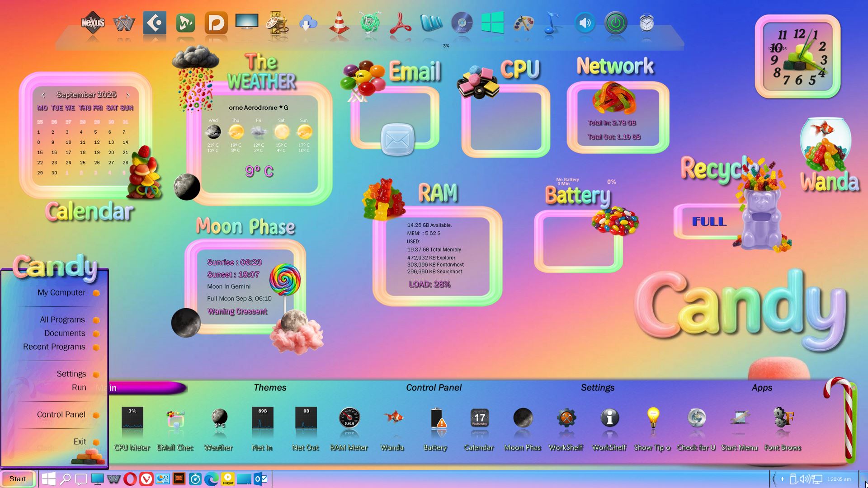The image size is (868, 488).
Task: Click the Start button
Action: coord(18,479)
